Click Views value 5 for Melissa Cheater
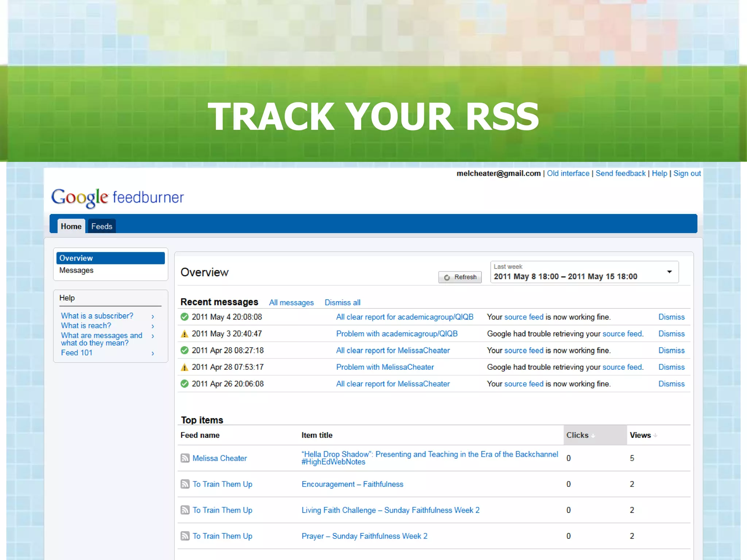 (632, 458)
